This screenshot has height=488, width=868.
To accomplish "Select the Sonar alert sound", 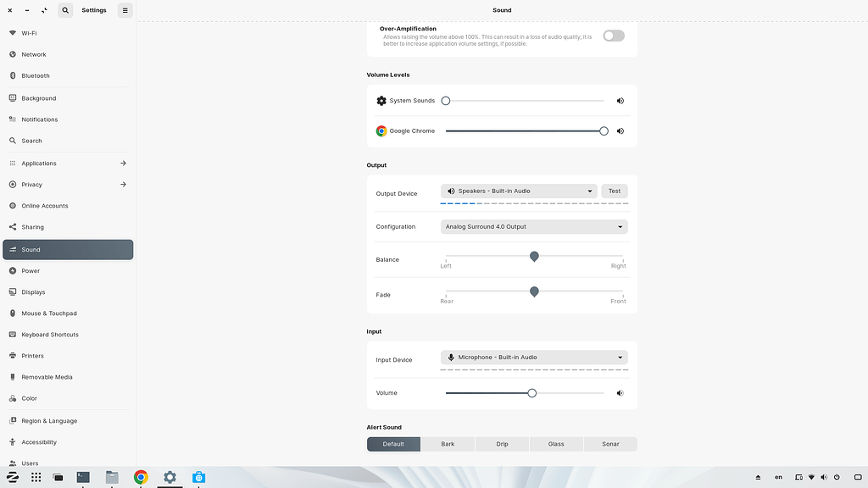I will coord(610,443).
